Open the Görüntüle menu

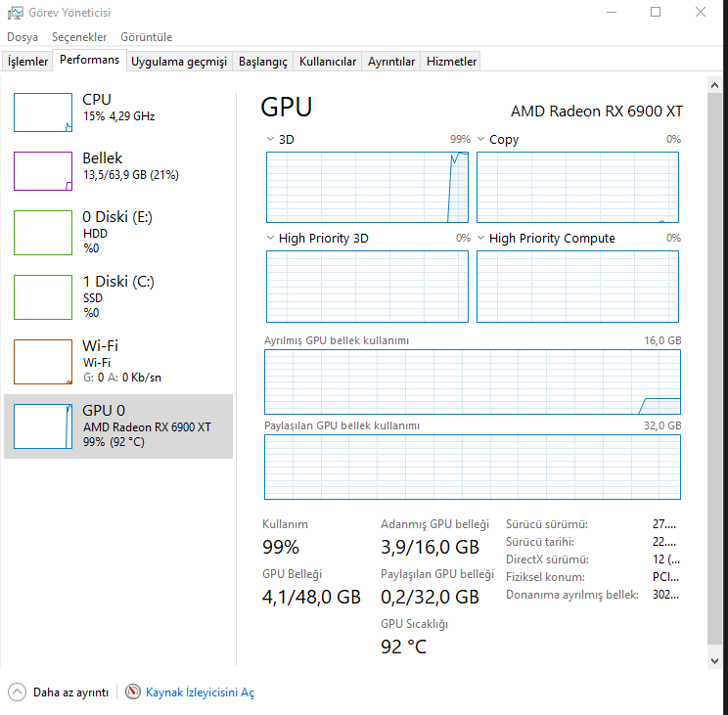tap(146, 37)
